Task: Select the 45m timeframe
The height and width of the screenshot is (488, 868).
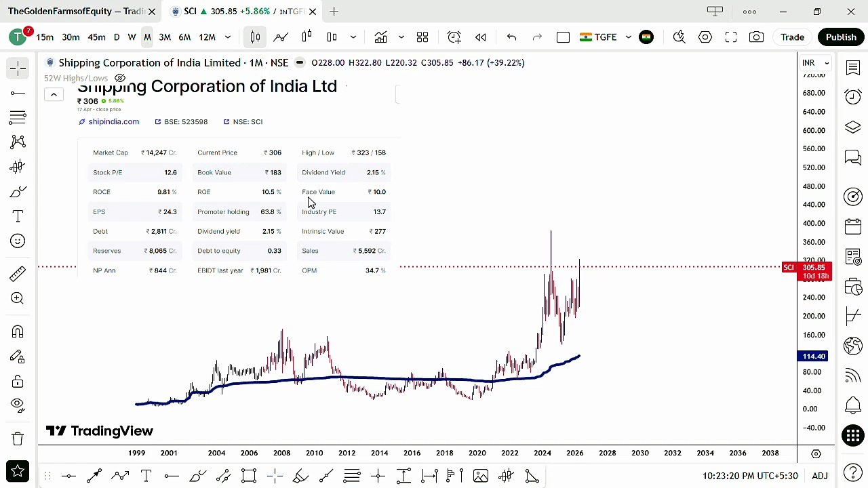Action: pos(96,37)
